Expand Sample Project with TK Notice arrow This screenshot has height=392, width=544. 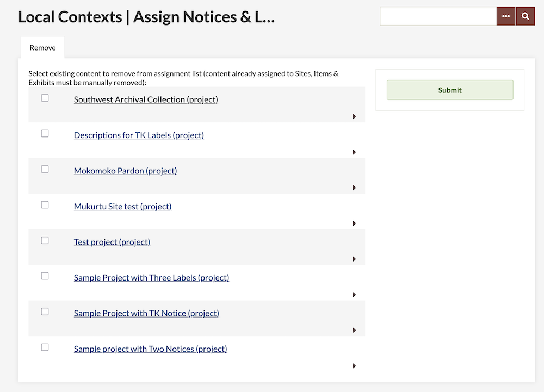tap(354, 330)
